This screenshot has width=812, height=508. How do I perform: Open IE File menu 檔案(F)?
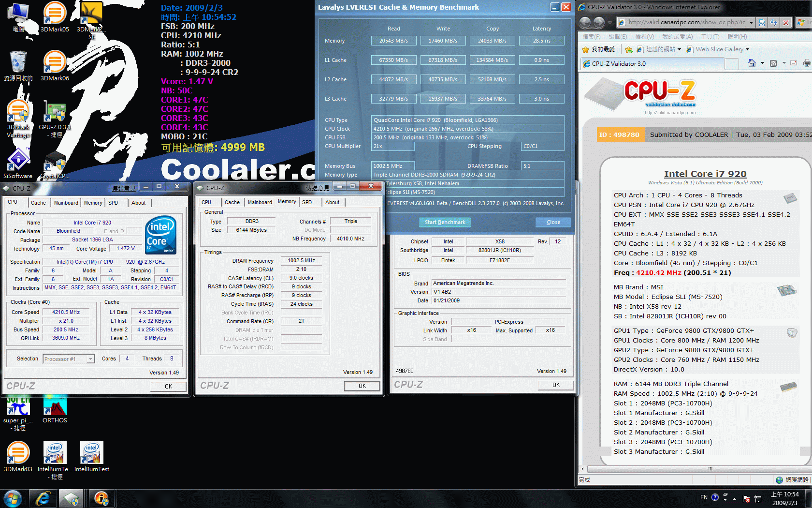coord(592,37)
